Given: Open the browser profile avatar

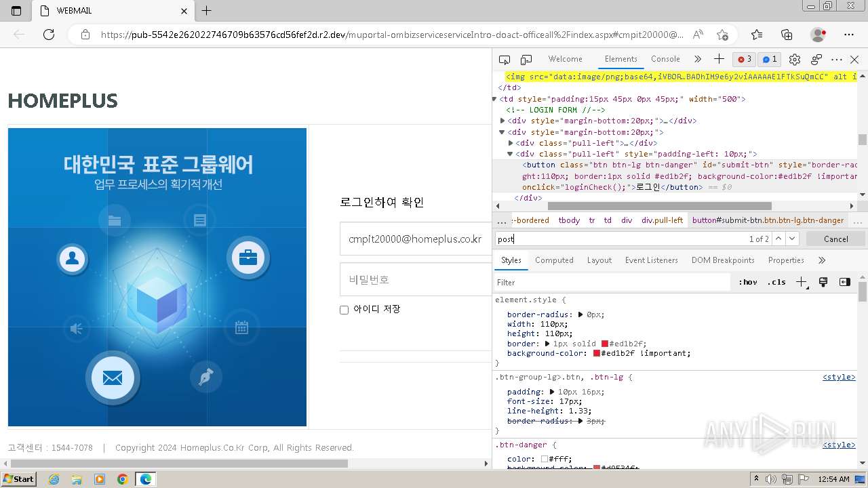Looking at the screenshot, I should (x=818, y=35).
